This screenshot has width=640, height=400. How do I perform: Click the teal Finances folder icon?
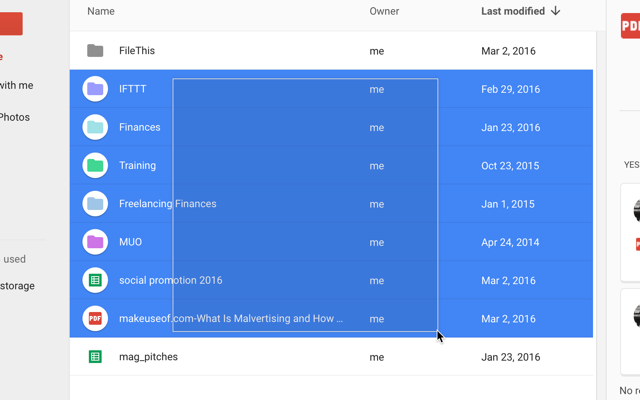pos(95,127)
